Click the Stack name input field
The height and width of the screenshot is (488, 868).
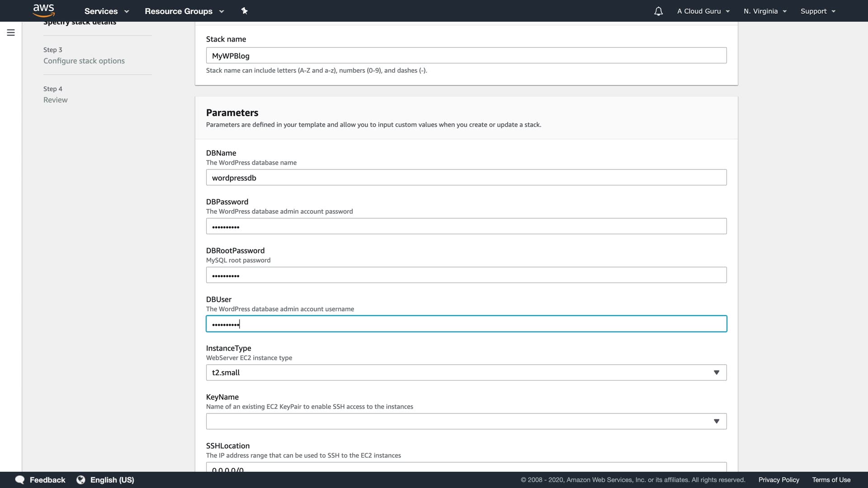pos(466,56)
